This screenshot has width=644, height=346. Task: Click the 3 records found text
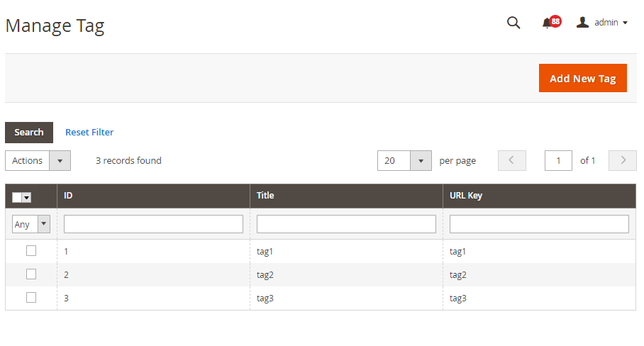pos(128,160)
